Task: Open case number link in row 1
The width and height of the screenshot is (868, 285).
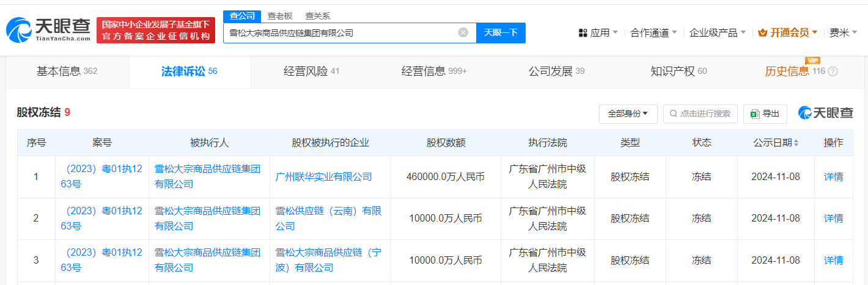Action: pos(101,177)
